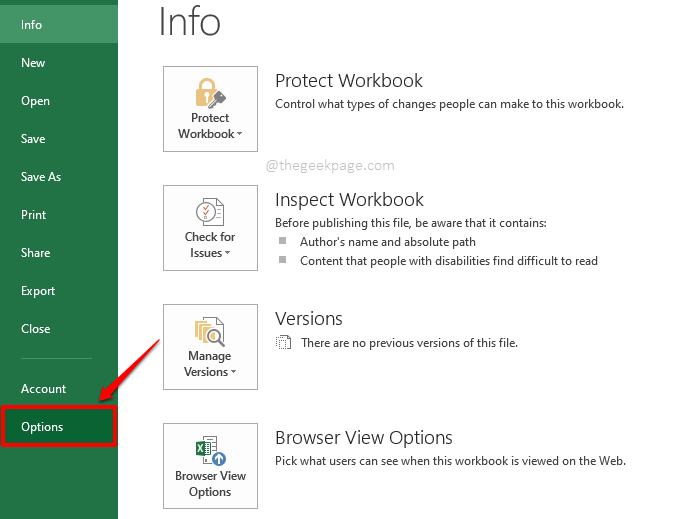This screenshot has height=519, width=685.
Task: Expand the Protect Workbook dropdown arrow
Action: pyautogui.click(x=238, y=134)
